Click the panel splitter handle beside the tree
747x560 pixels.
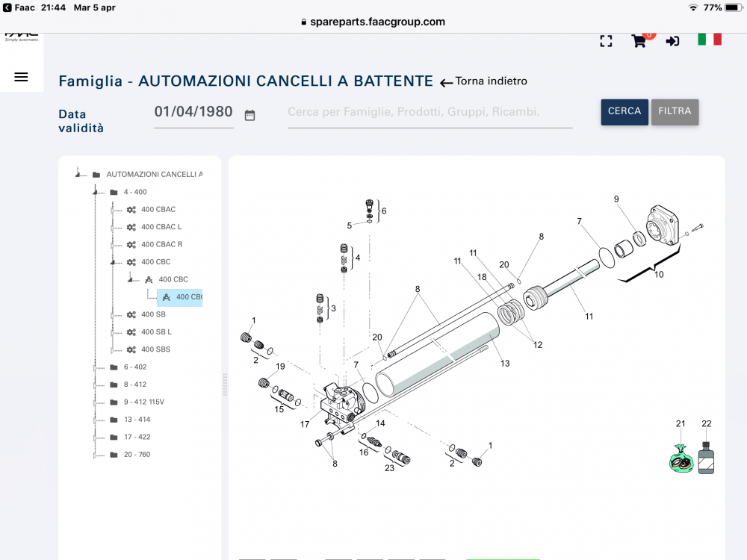coord(225,385)
